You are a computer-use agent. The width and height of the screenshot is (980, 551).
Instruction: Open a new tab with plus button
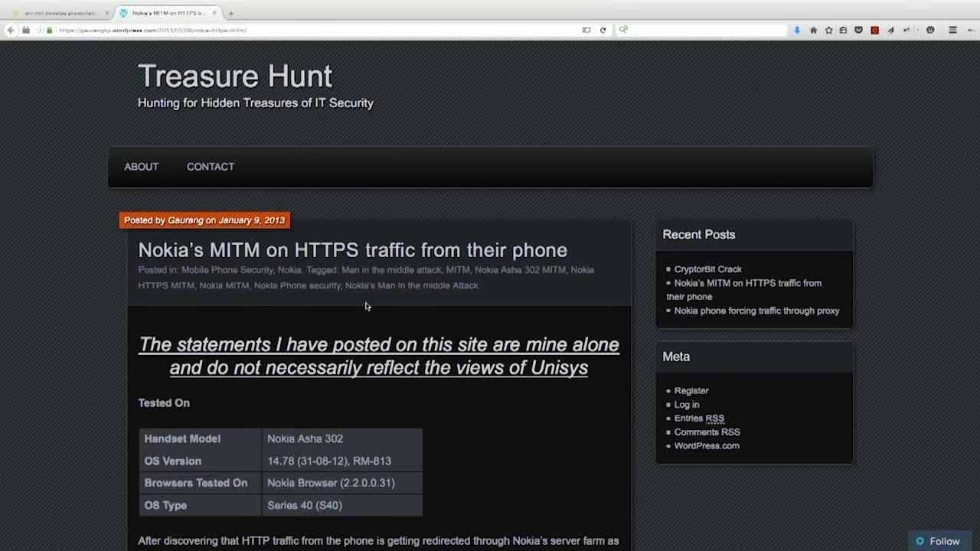coord(230,13)
